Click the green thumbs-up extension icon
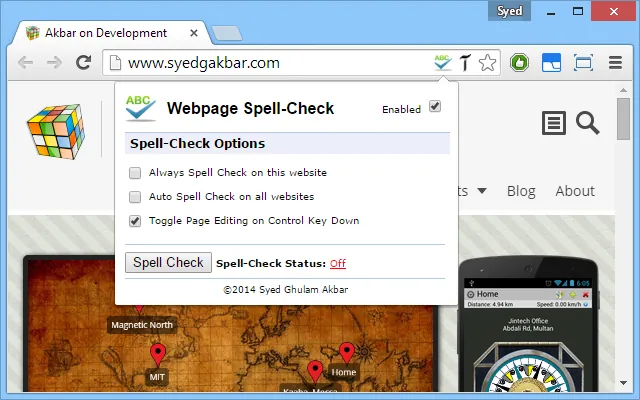Screen dimensions: 640x400 [519, 62]
